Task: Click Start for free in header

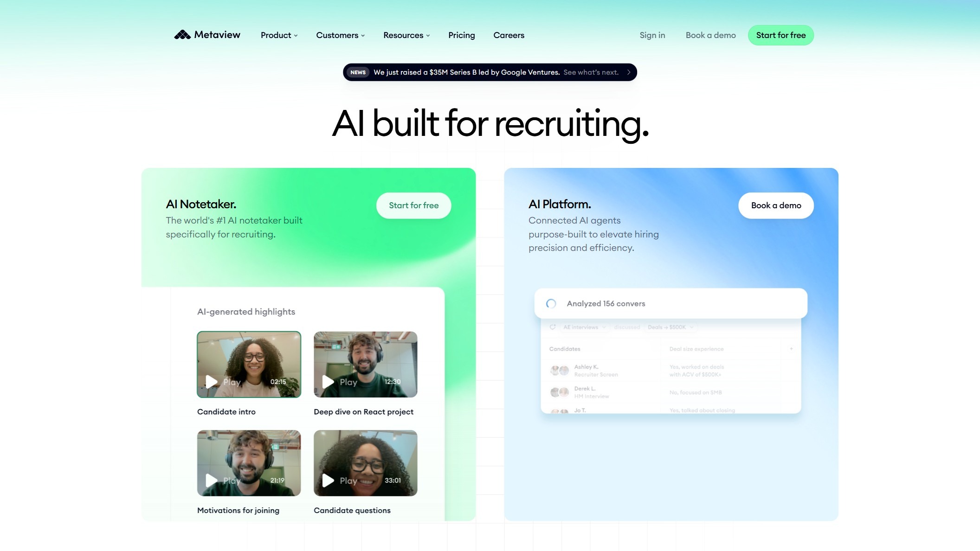Action: (x=780, y=35)
